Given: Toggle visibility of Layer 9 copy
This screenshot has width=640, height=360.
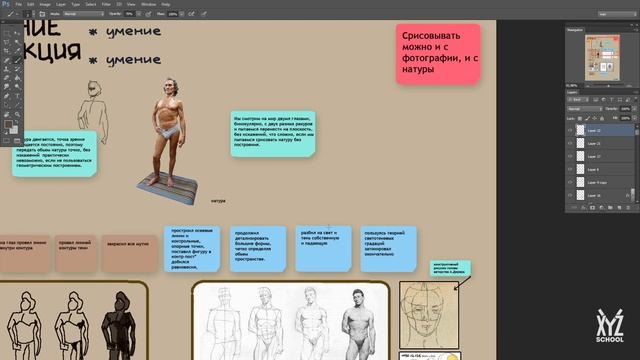Looking at the screenshot, I should point(570,182).
